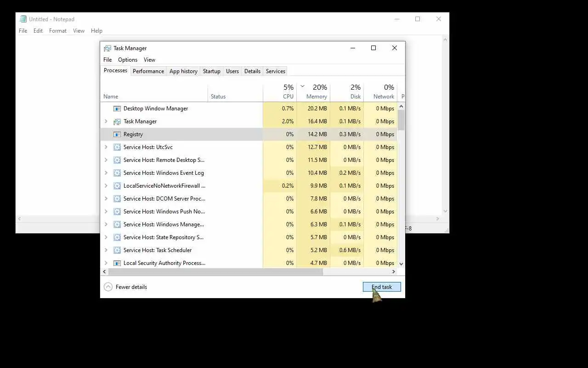Sort processes by Disk column

[347, 92]
